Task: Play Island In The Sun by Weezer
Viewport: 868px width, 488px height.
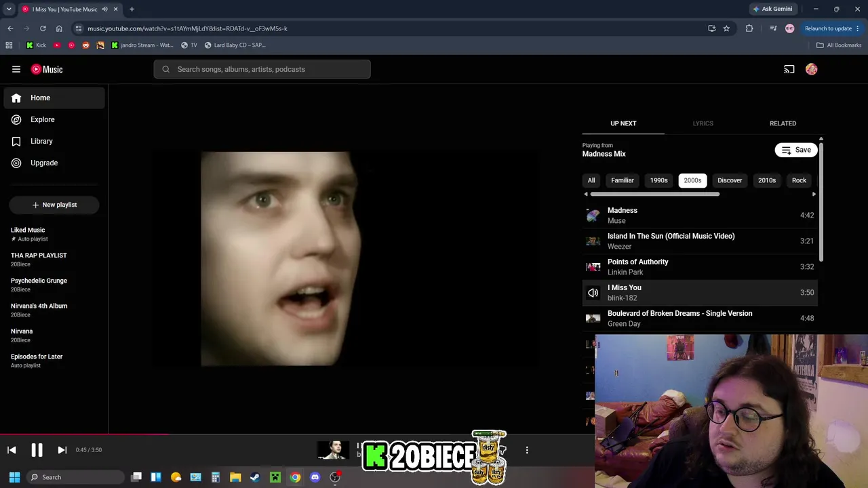Action: click(x=700, y=241)
